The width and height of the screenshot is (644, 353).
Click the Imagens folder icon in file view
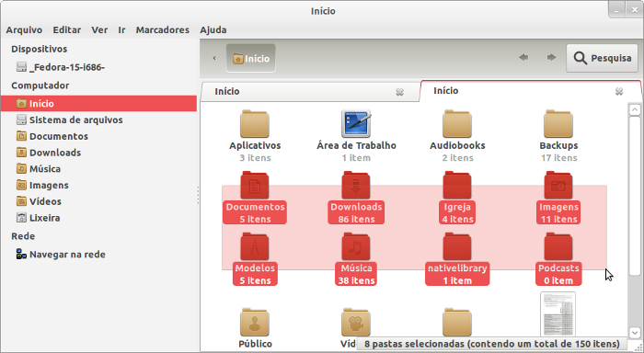point(558,185)
